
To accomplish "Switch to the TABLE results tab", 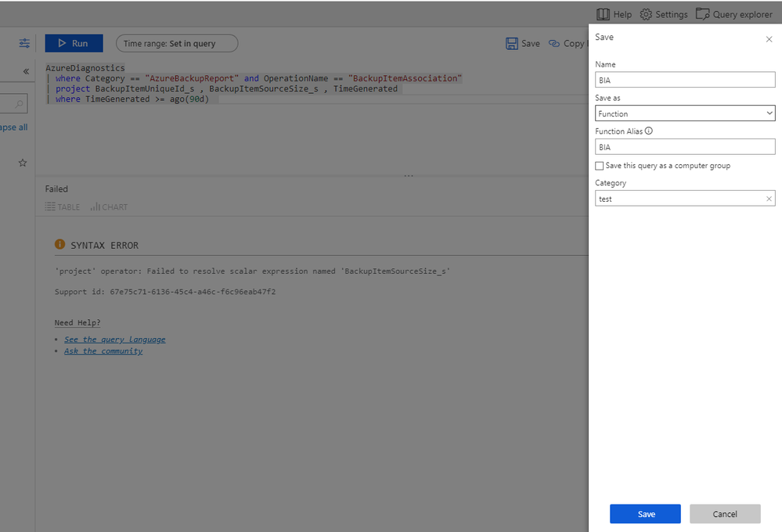I will click(63, 207).
